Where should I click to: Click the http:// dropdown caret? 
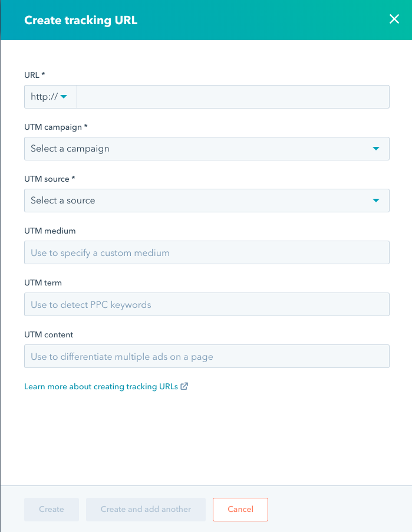pyautogui.click(x=65, y=96)
